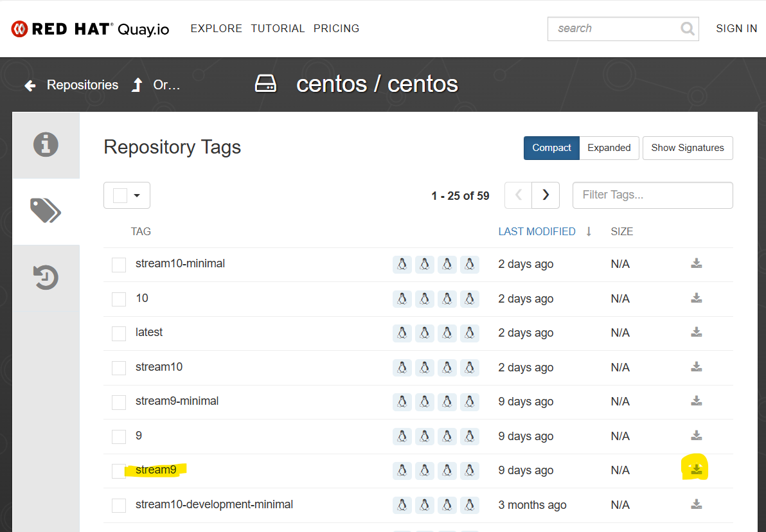This screenshot has width=766, height=532.
Task: Sort by Last Modified column
Action: [x=537, y=231]
